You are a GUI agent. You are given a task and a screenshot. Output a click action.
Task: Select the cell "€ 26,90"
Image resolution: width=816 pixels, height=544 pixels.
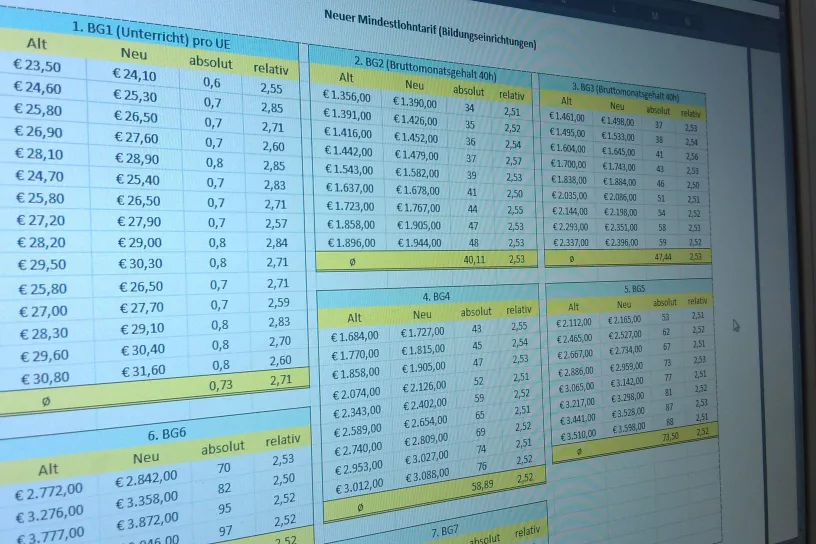coord(39,132)
